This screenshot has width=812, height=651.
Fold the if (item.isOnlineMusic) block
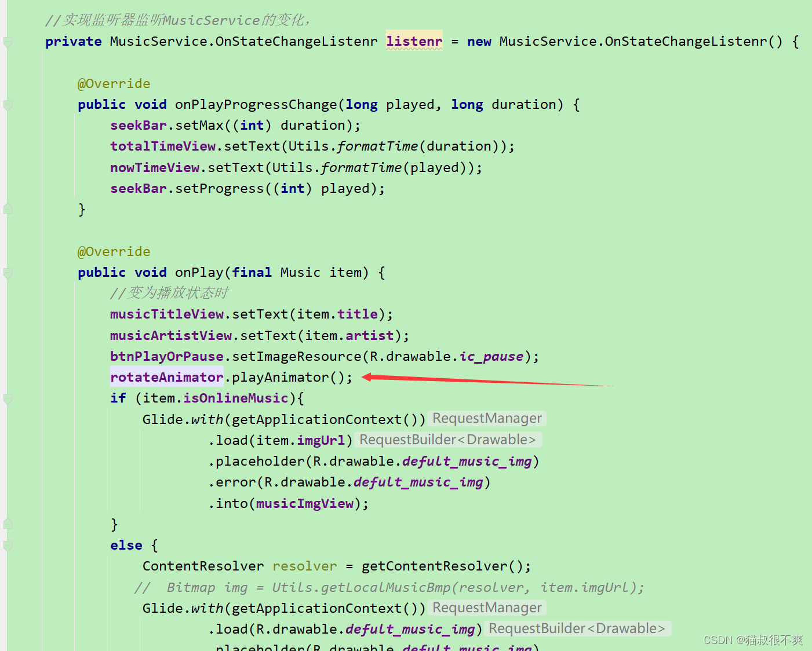coord(8,398)
